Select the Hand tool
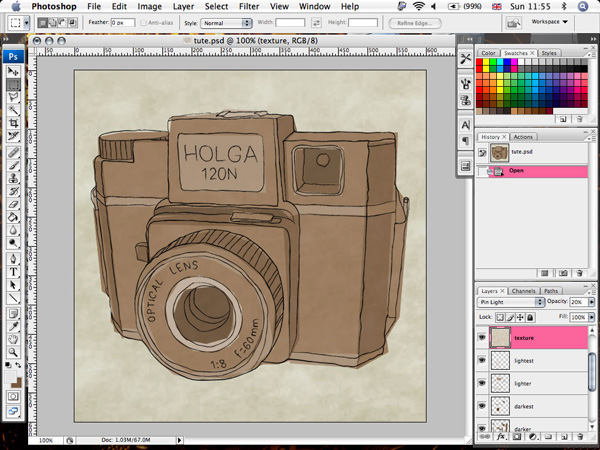Screen dimensions: 600x450 [13, 339]
